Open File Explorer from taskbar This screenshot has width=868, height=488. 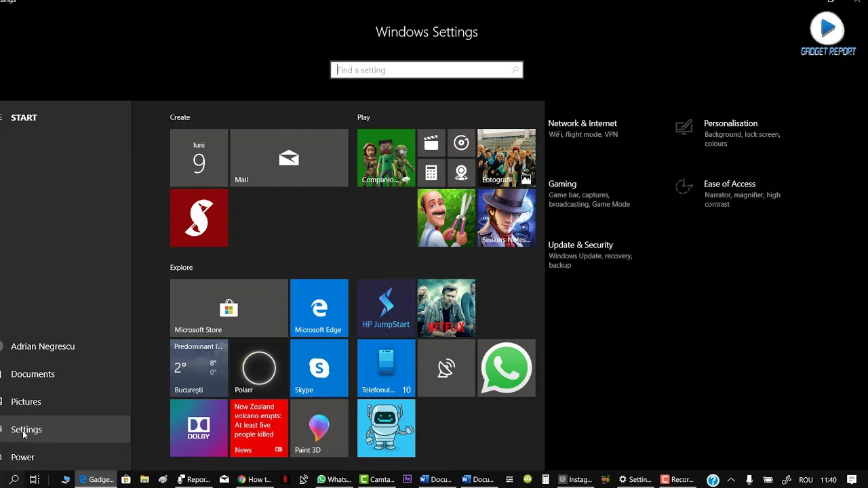pyautogui.click(x=144, y=479)
